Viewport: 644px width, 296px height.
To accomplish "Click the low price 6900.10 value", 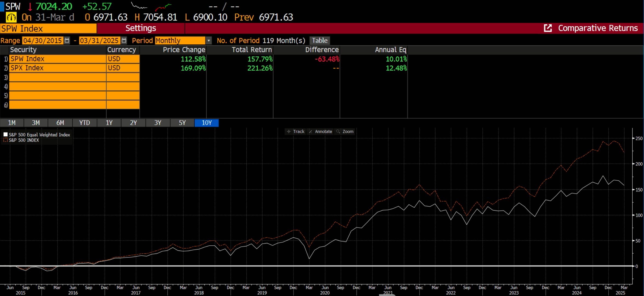I will tap(210, 18).
